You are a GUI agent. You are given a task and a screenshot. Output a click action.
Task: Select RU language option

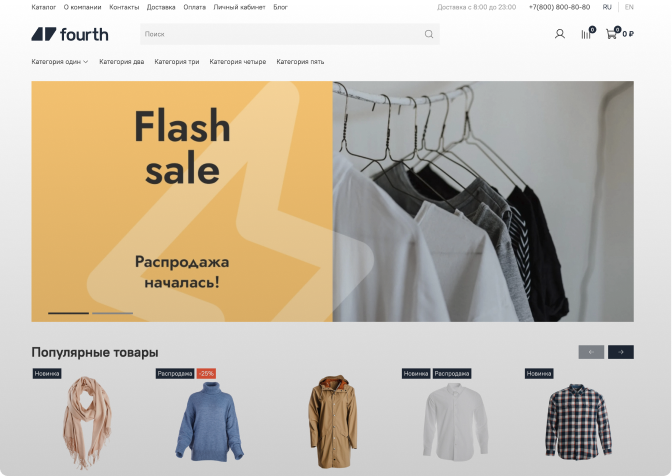click(x=607, y=7)
